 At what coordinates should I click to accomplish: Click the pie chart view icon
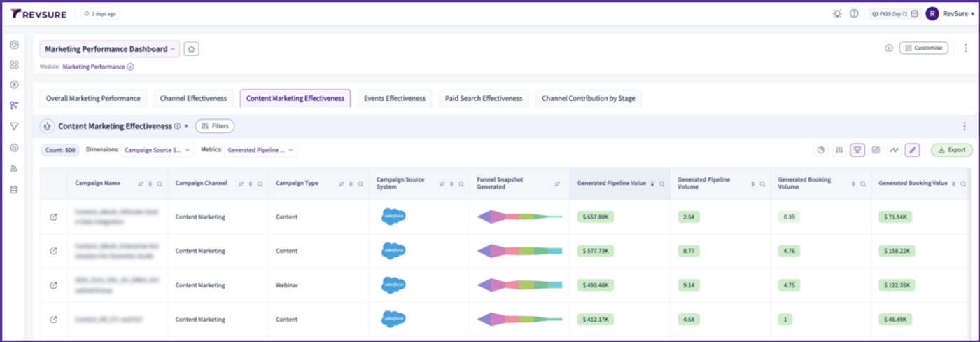pyautogui.click(x=821, y=150)
